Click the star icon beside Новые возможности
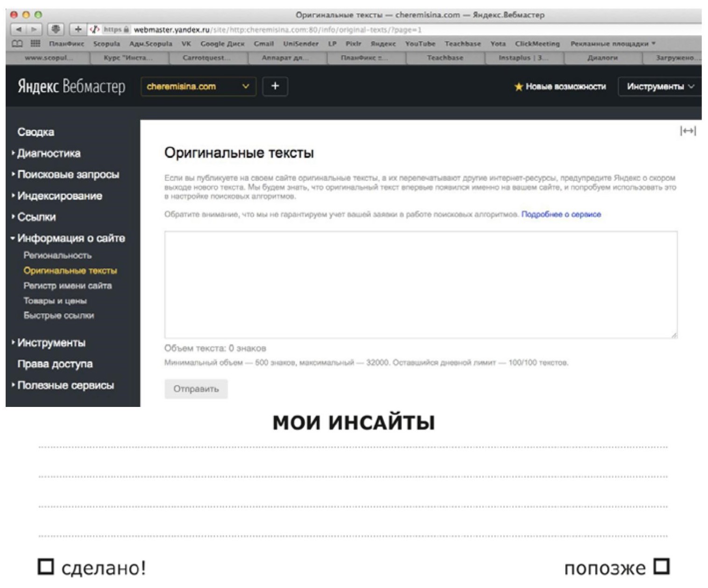 pyautogui.click(x=518, y=87)
